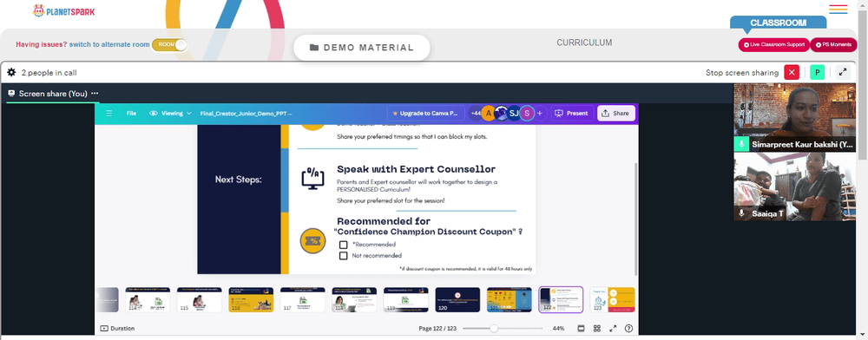Click the Canva zoom slider handle

click(x=493, y=329)
